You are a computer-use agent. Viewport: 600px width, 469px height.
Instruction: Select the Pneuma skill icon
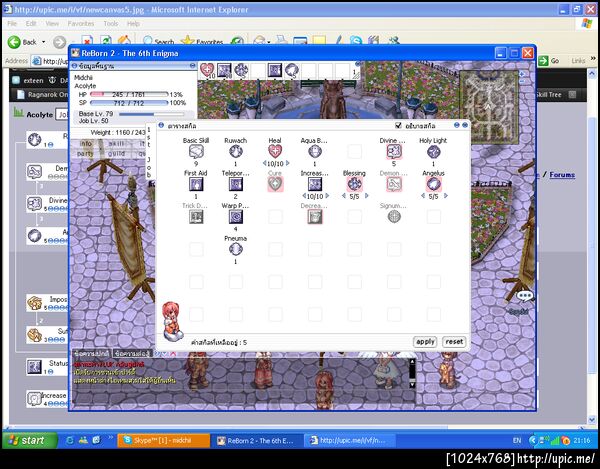tap(235, 249)
